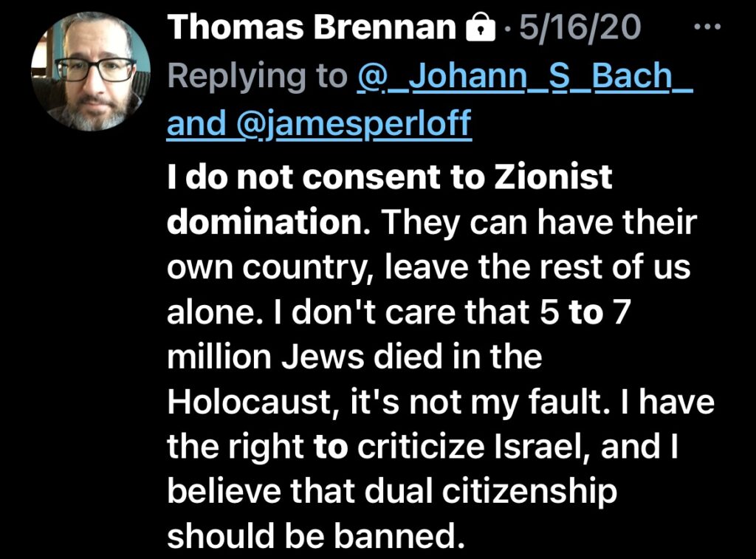Visit the @_Johann_S_Bach_ mention link
This screenshot has height=559, width=756.
524,76
